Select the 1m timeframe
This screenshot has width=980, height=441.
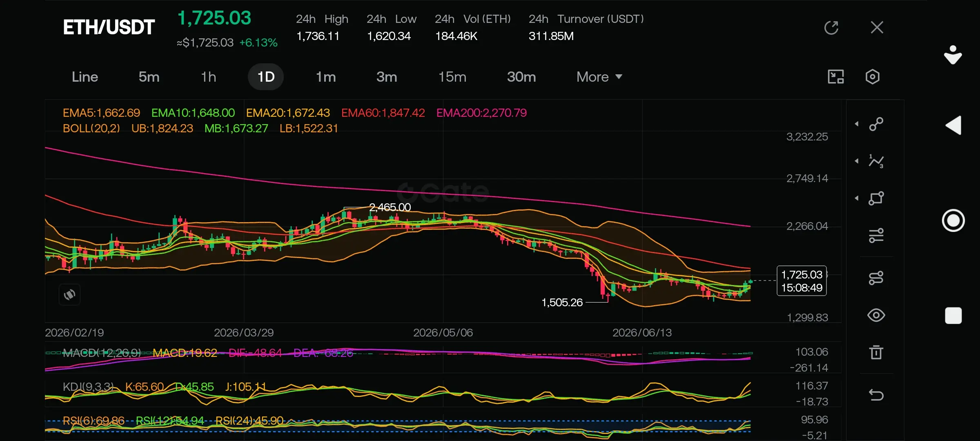(x=325, y=77)
